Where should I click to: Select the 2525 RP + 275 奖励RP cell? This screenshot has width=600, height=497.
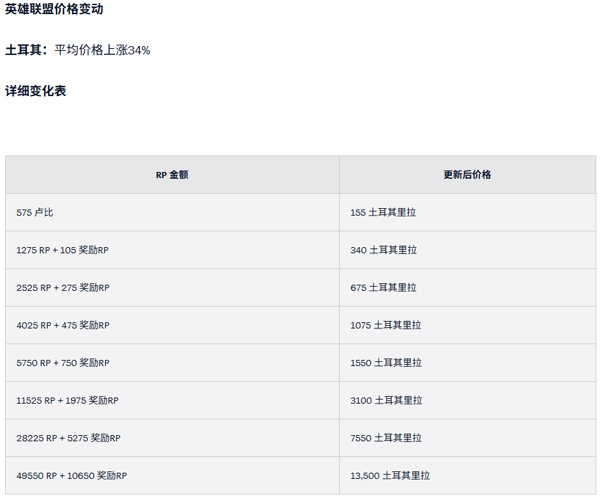[x=62, y=287]
